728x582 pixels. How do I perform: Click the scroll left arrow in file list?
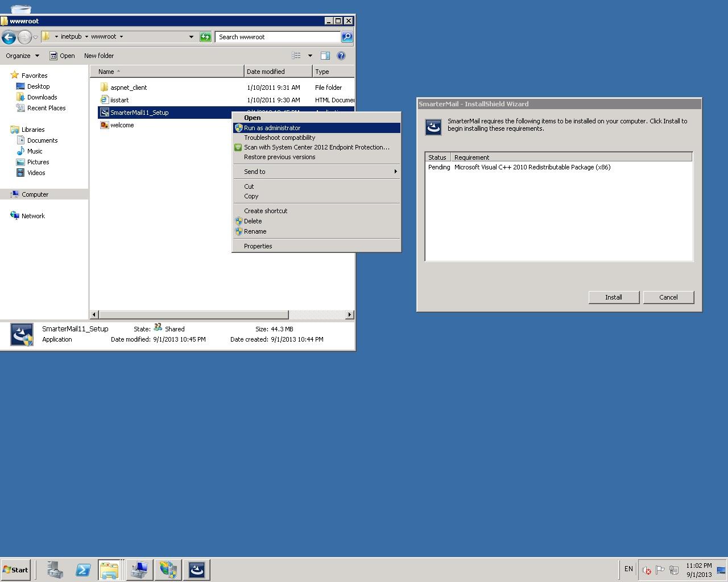pyautogui.click(x=94, y=314)
